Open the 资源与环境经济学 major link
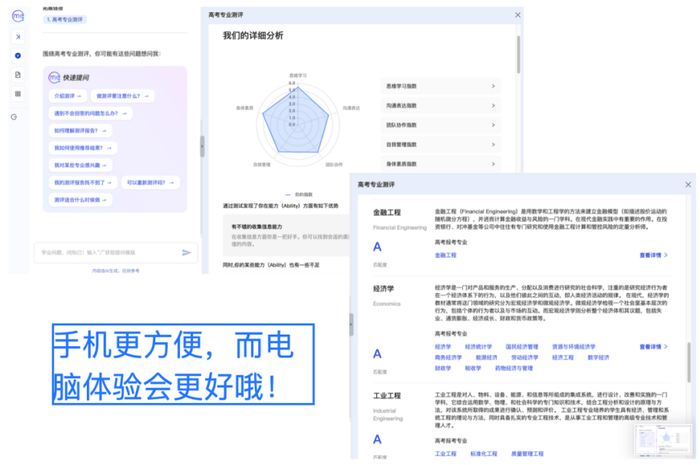700x465 pixels. pyautogui.click(x=574, y=347)
